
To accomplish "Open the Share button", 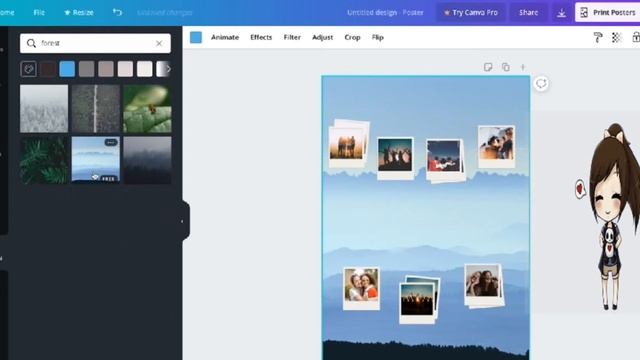I will click(529, 13).
